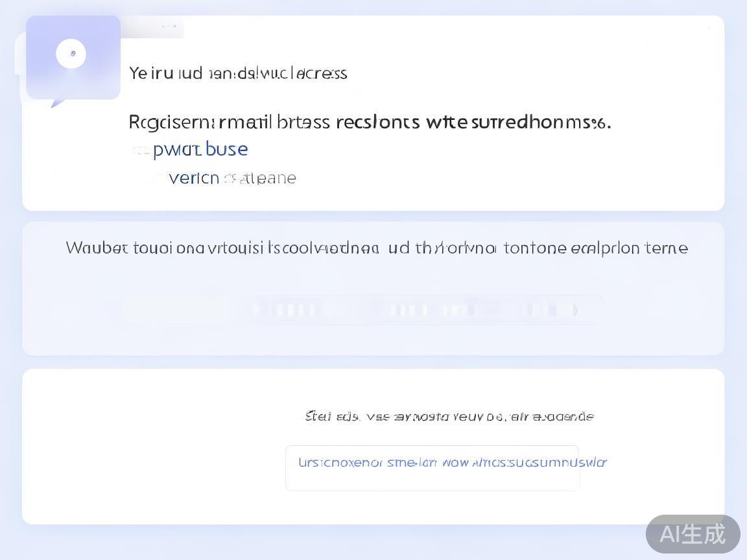747x560 pixels.
Task: Click the white circle inside the chat bubble
Action: 71,53
